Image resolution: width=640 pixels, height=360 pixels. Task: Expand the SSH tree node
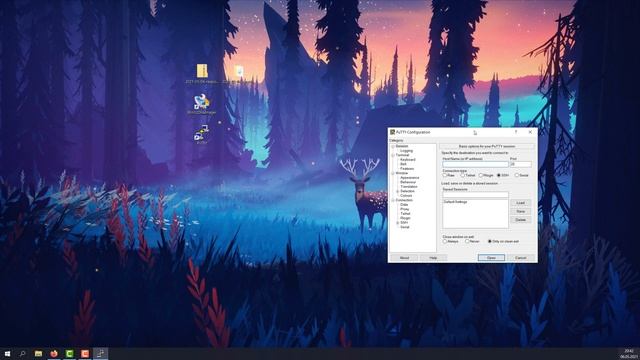pyautogui.click(x=398, y=222)
